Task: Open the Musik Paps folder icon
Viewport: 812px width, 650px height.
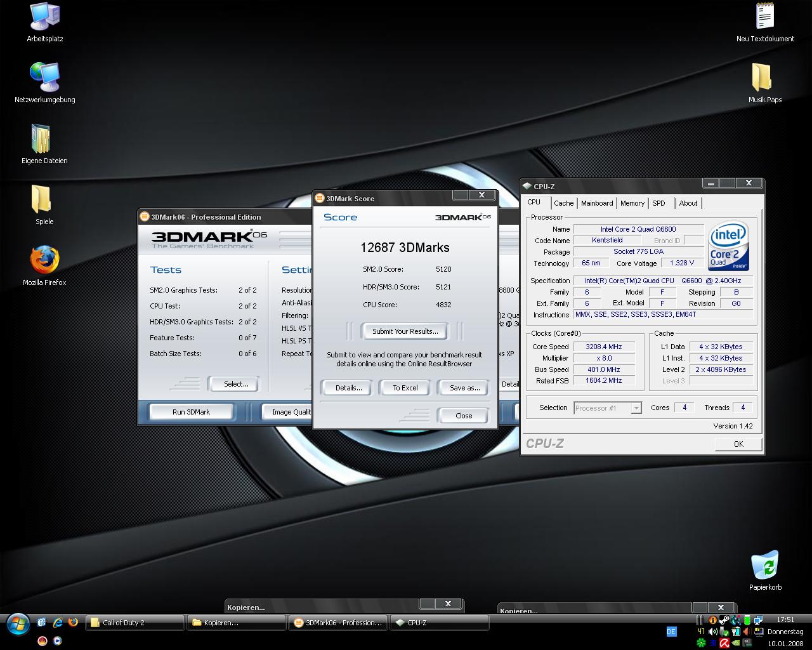Action: click(x=765, y=83)
